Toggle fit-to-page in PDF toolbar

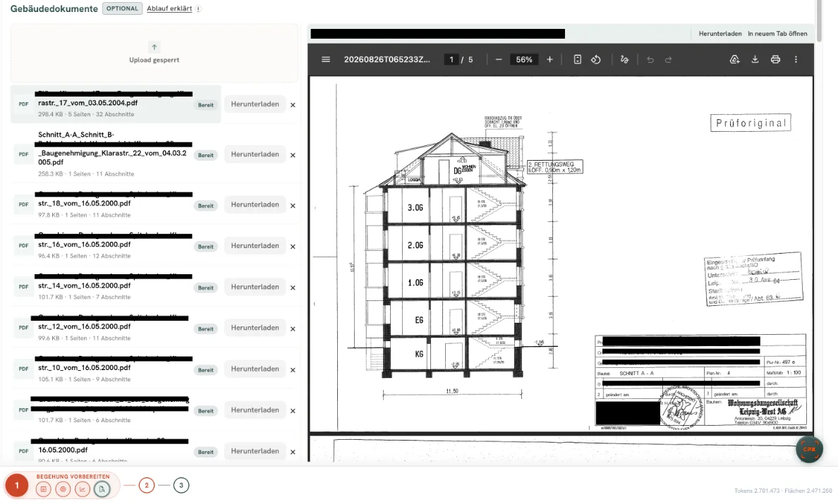pos(577,59)
